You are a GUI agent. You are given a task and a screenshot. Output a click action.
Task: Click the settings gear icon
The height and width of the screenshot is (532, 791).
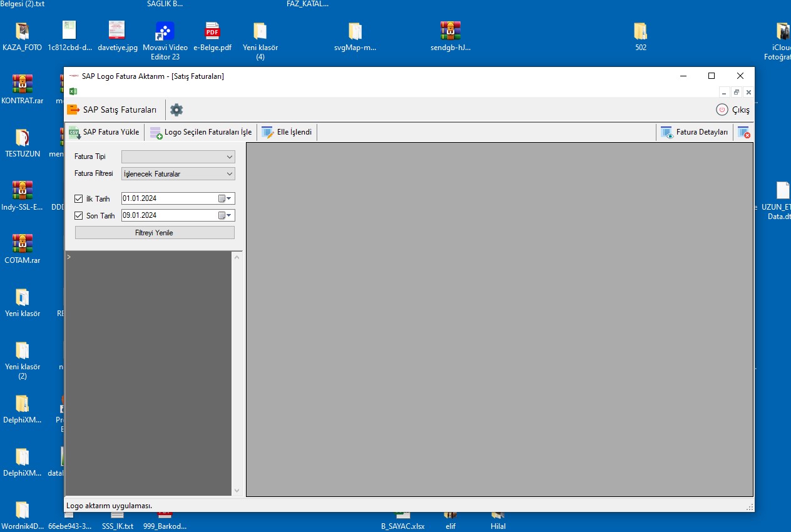click(176, 110)
